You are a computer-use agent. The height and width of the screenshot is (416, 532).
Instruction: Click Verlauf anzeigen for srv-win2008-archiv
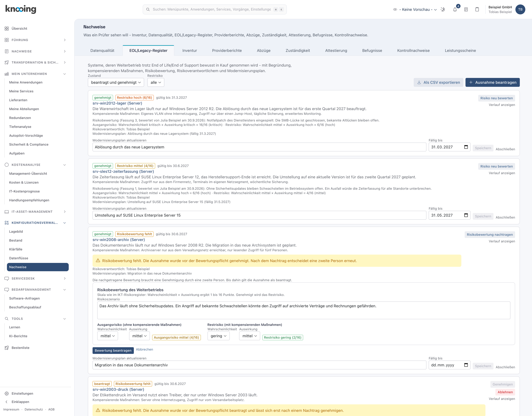click(x=502, y=241)
